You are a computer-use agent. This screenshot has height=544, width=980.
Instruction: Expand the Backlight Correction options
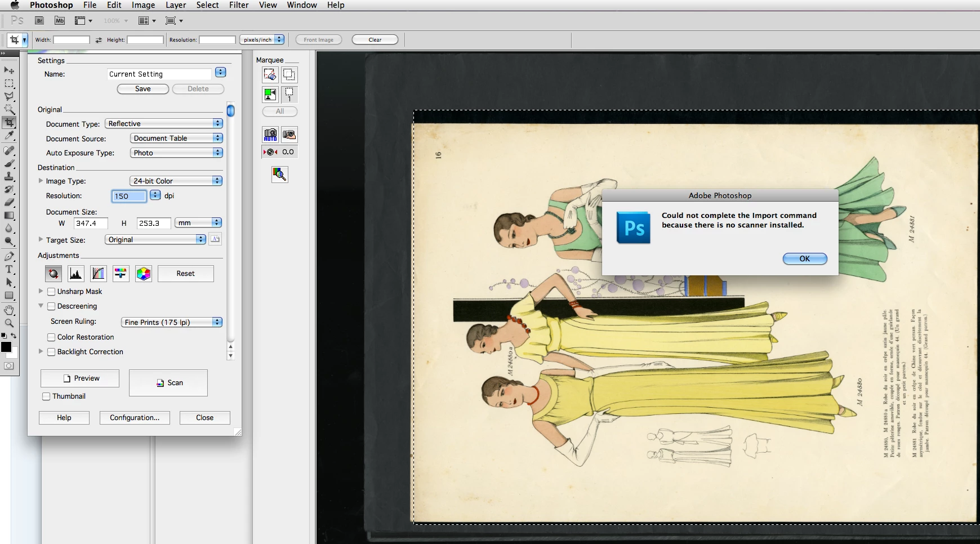click(41, 351)
